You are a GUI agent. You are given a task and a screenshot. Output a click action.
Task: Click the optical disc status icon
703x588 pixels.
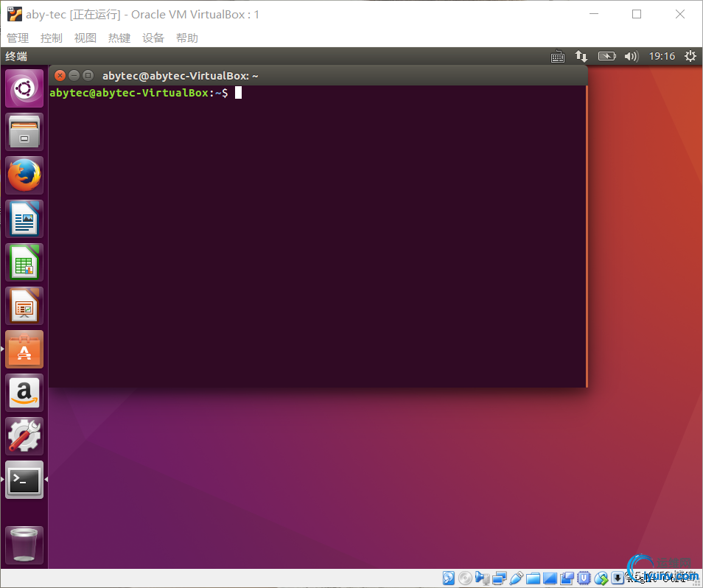click(466, 578)
